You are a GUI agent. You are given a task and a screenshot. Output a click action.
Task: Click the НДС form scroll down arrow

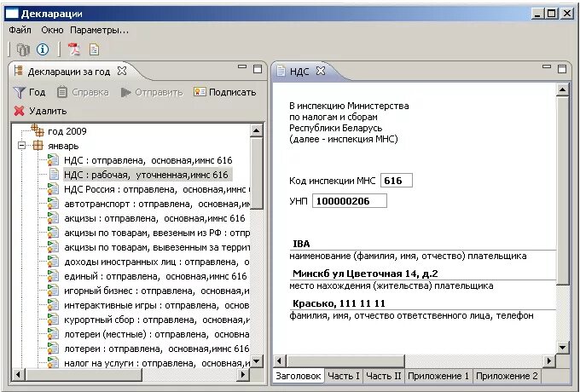[x=563, y=348]
